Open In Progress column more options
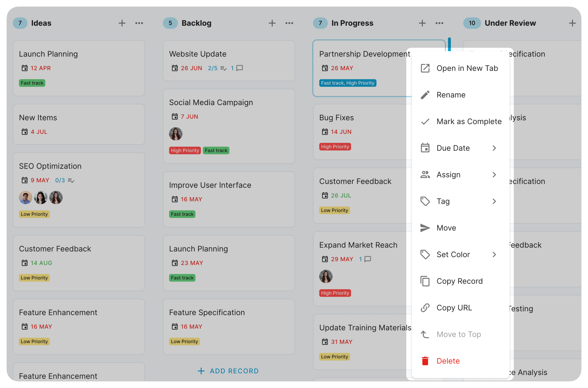The height and width of the screenshot is (388, 588). tap(439, 23)
